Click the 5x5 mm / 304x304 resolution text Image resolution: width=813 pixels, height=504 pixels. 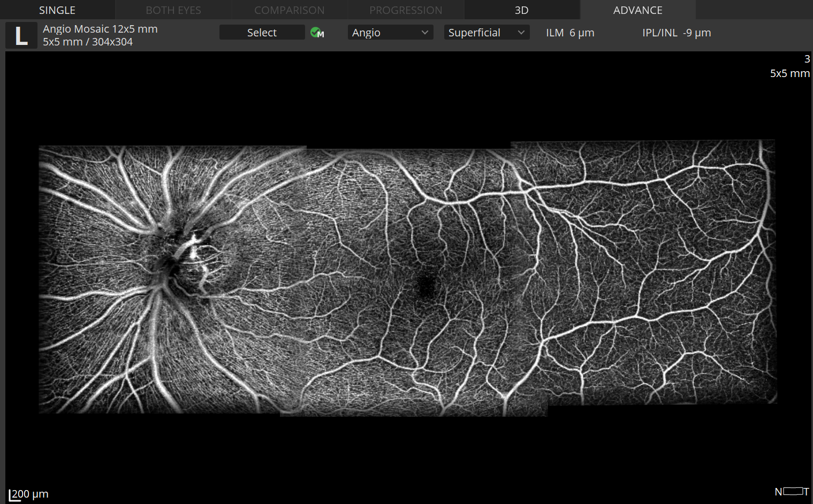(x=88, y=42)
